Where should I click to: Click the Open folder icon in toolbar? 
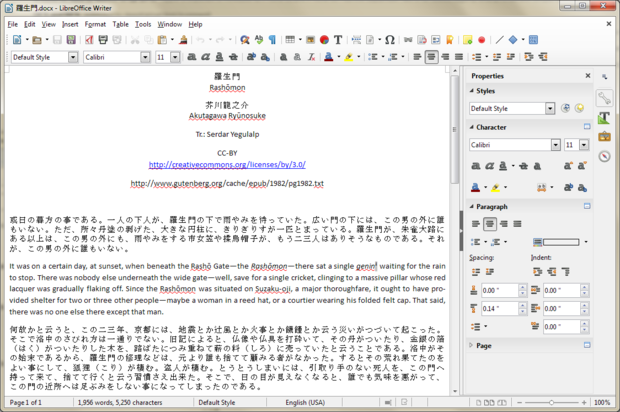click(37, 40)
